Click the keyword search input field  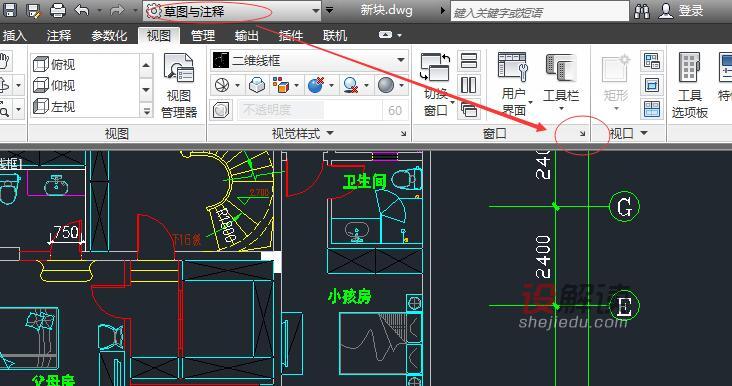[540, 12]
